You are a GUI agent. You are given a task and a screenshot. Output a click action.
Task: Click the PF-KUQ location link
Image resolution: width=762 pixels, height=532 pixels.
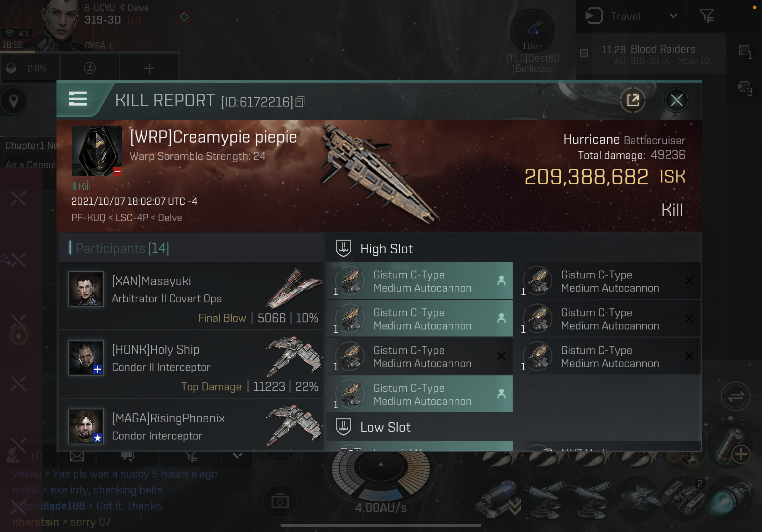pos(88,218)
